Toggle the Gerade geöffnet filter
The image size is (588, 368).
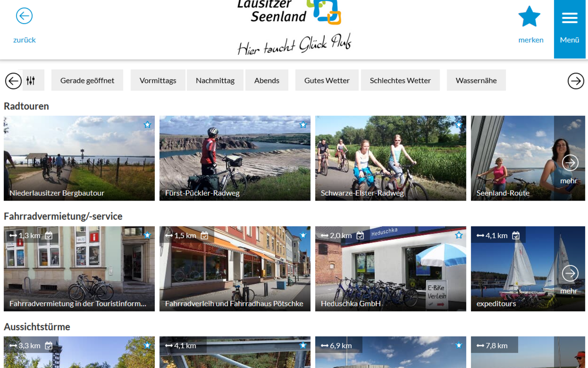[87, 80]
